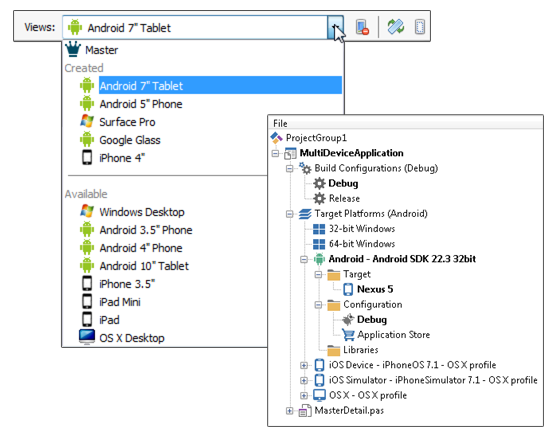This screenshot has height=438, width=558.
Task: Click the rotate view orientation icon
Action: click(396, 27)
